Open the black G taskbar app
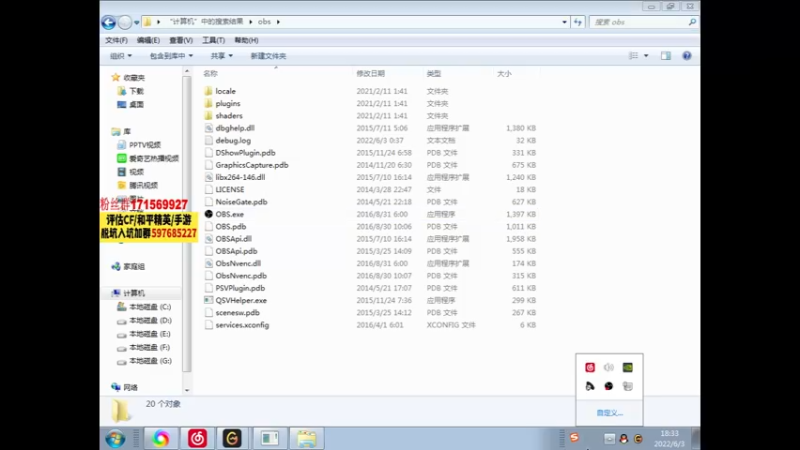The height and width of the screenshot is (450, 800). 232,439
